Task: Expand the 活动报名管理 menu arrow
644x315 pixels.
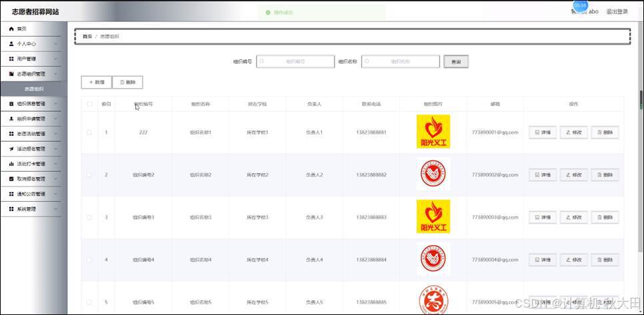Action: point(55,149)
